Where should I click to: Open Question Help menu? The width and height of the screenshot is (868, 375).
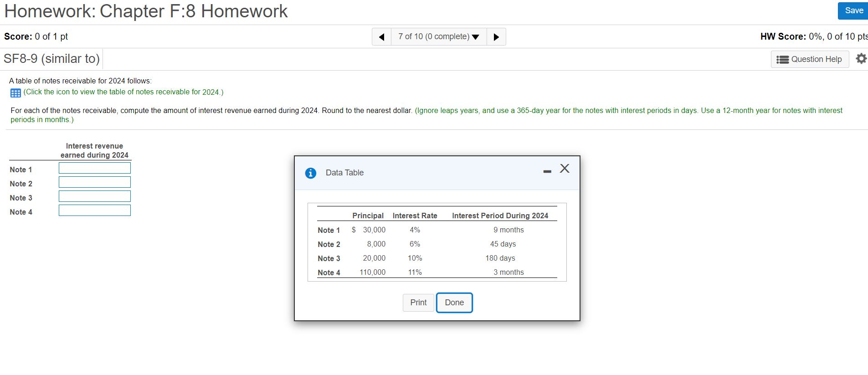tap(810, 59)
